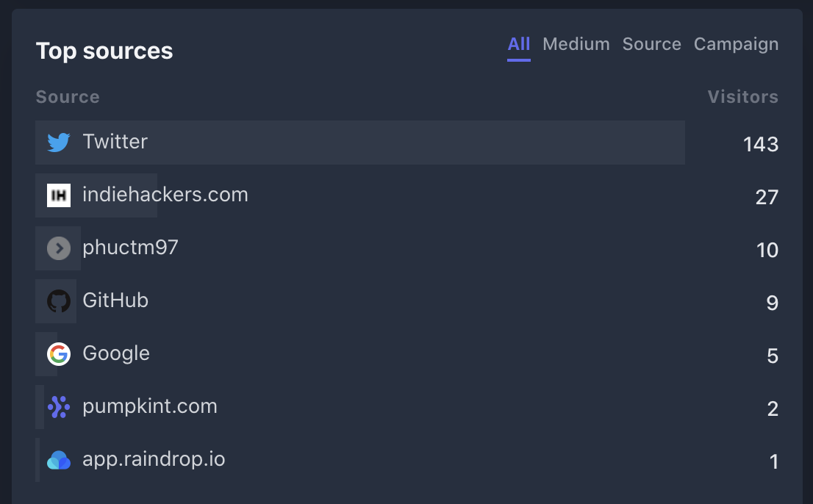Switch to the Medium tab
The image size is (813, 504).
(576, 44)
